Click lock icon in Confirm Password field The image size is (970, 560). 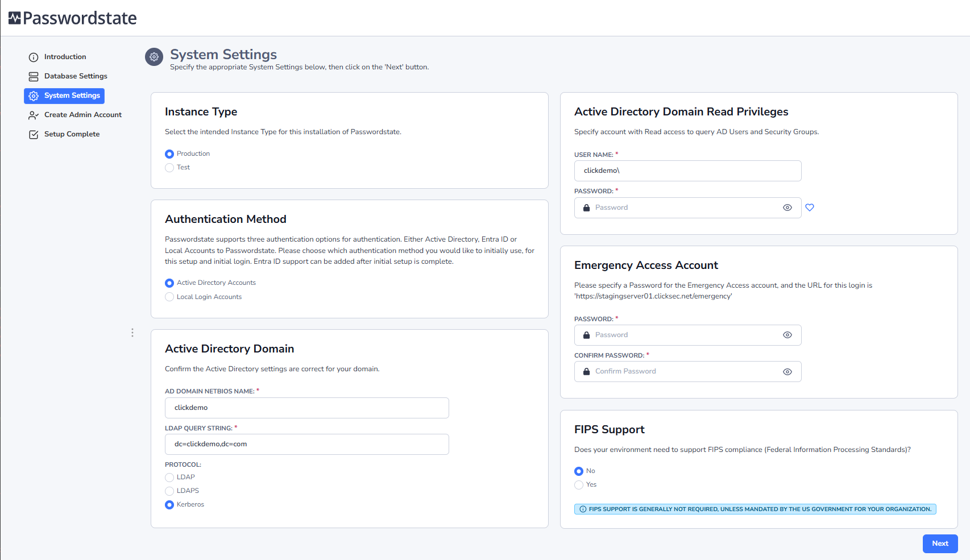pos(586,372)
